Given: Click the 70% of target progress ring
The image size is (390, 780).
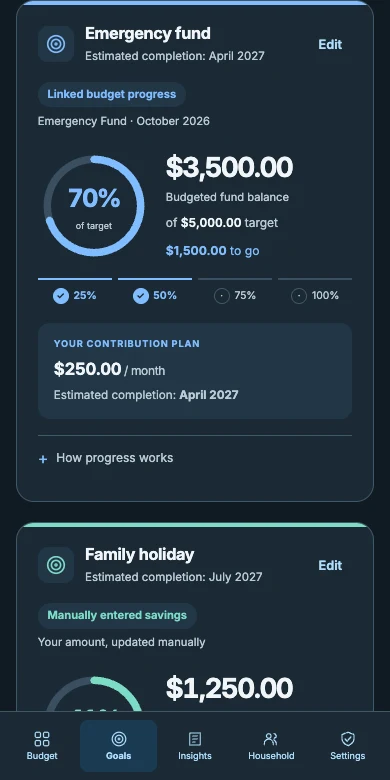Looking at the screenshot, I should pyautogui.click(x=94, y=206).
